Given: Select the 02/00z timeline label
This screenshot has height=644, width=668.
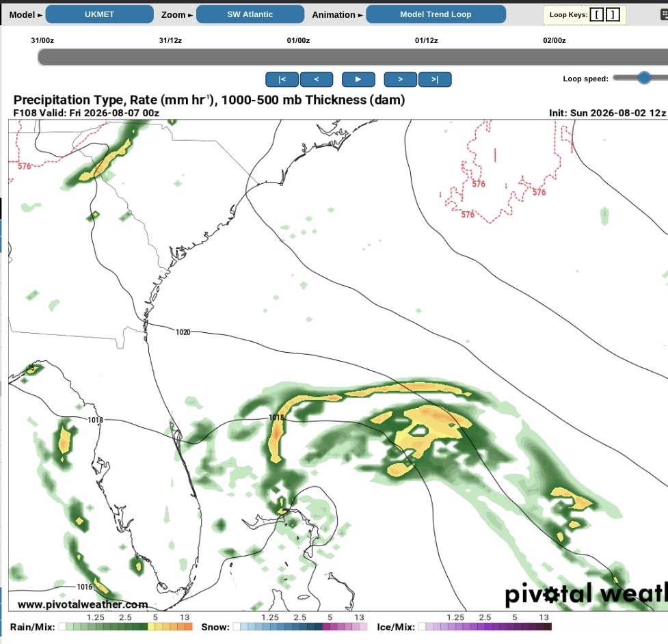Looking at the screenshot, I should coord(555,40).
